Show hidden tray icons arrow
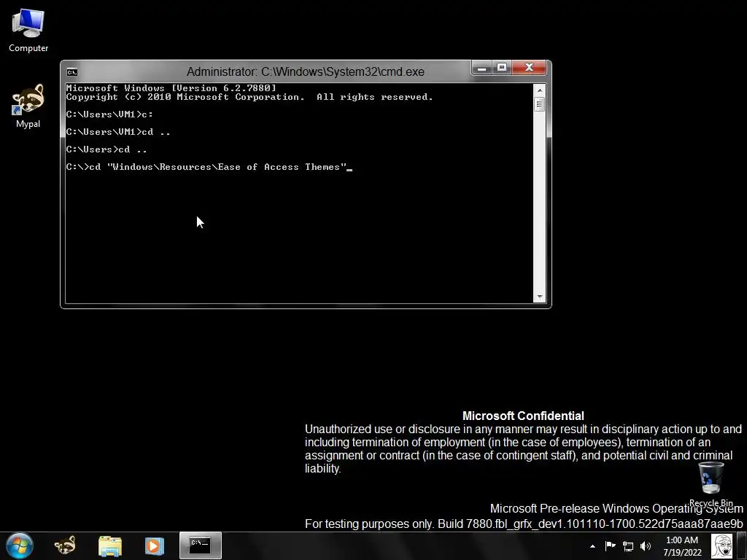Image resolution: width=747 pixels, height=560 pixels. tap(592, 546)
